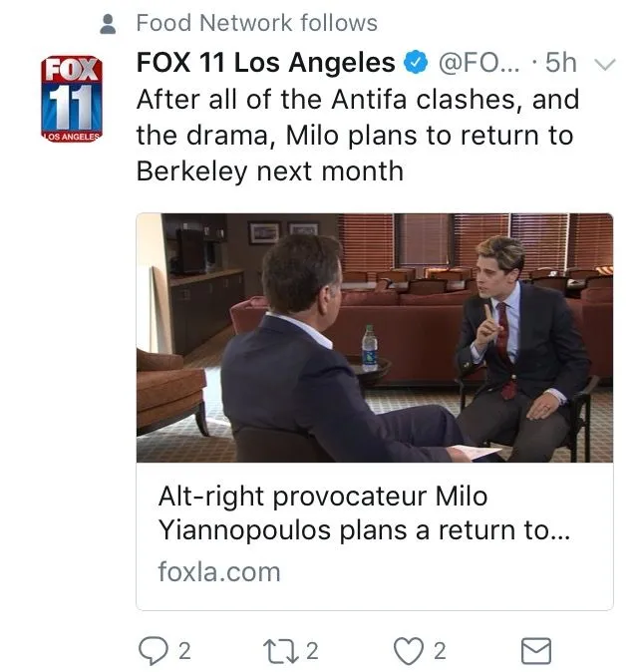Click the reply count number
The width and height of the screenshot is (638, 672).
[183, 651]
